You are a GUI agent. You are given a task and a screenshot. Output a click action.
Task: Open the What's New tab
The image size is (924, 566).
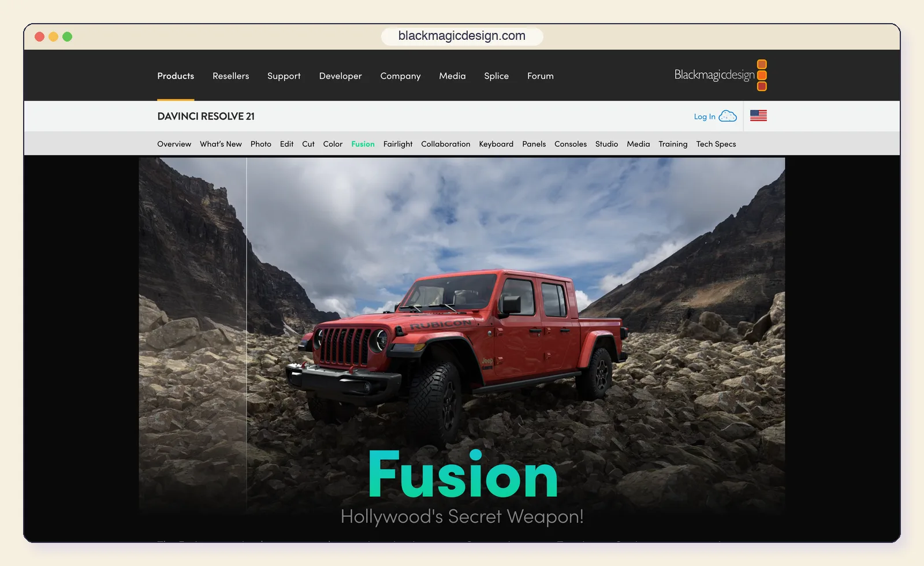click(x=221, y=144)
